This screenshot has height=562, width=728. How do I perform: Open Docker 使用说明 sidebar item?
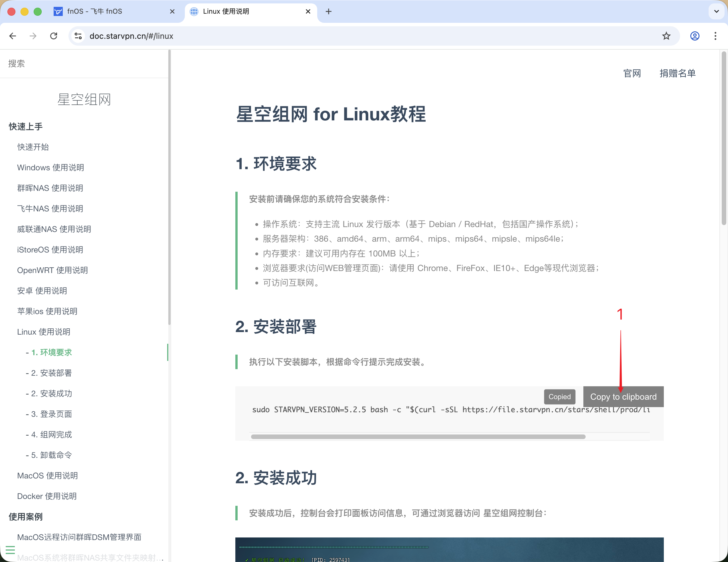(47, 496)
